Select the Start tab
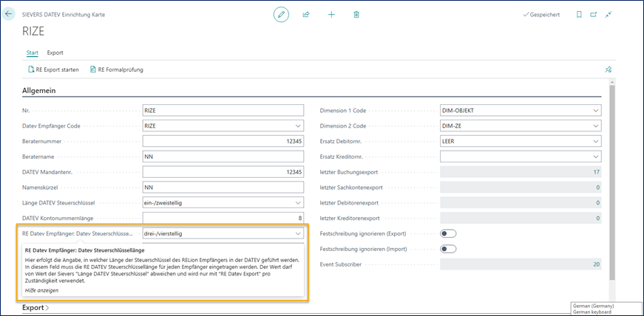This screenshot has width=644, height=316. coord(33,52)
